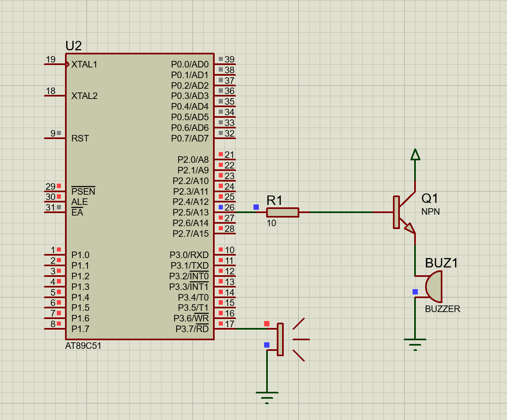This screenshot has height=420, width=507.
Task: Click pin number 17 next to P3.7
Action: pos(229,324)
